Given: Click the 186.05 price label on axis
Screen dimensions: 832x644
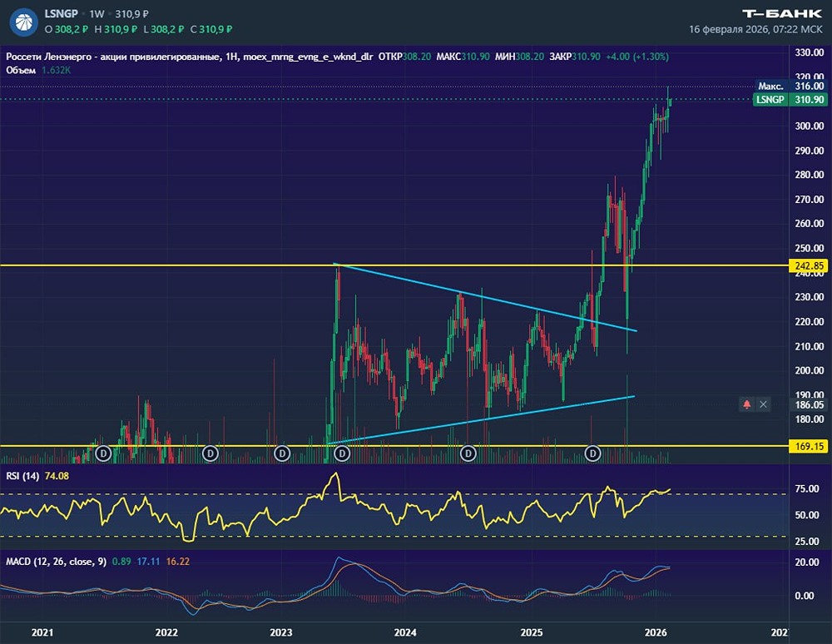Looking at the screenshot, I should click(810, 404).
